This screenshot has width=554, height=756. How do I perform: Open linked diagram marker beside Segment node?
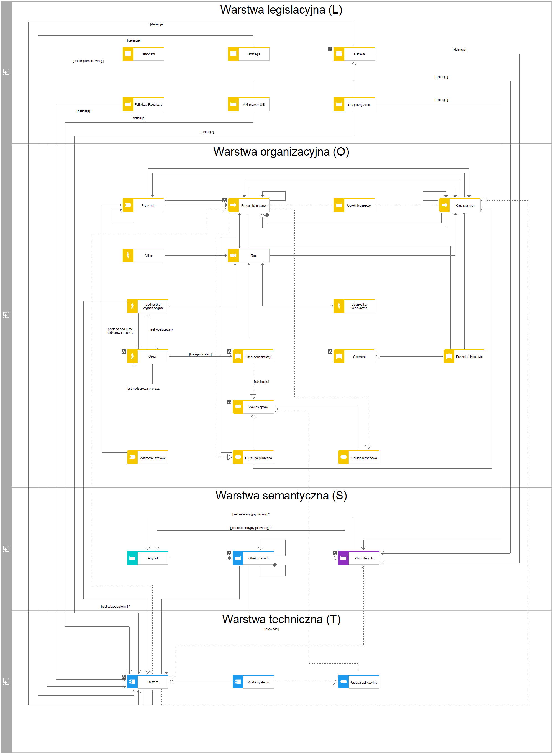pyautogui.click(x=330, y=352)
